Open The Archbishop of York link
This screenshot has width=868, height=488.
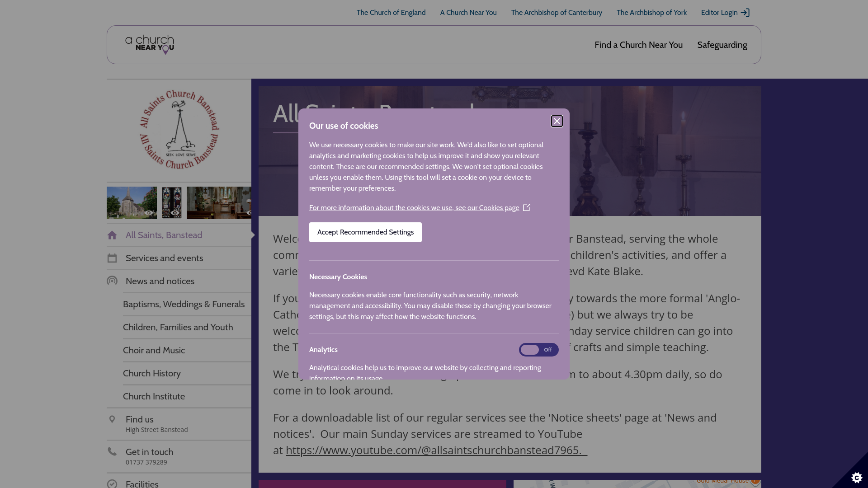(x=651, y=13)
